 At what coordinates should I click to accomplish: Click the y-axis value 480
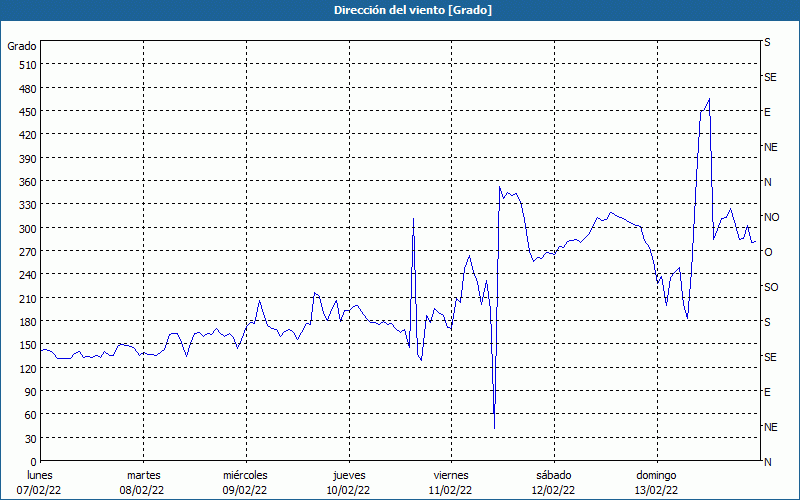[28, 88]
